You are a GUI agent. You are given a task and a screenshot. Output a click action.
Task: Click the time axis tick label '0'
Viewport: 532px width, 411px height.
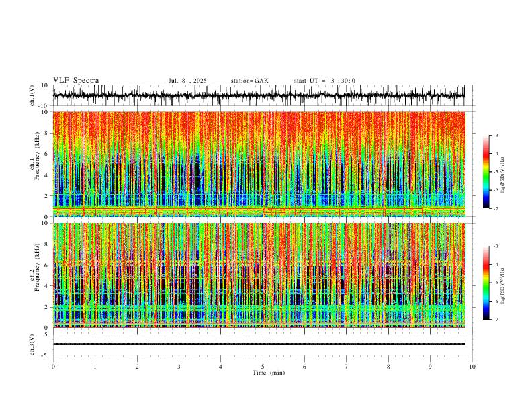click(53, 367)
